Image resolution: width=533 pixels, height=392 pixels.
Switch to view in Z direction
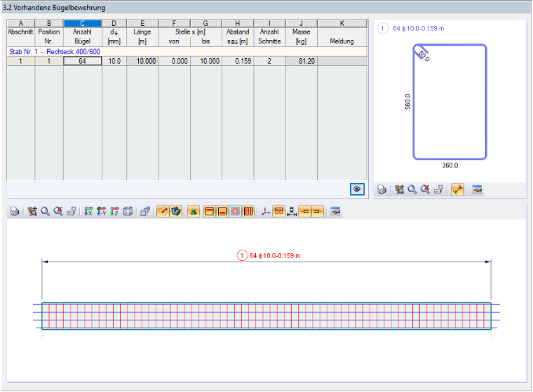tap(114, 212)
